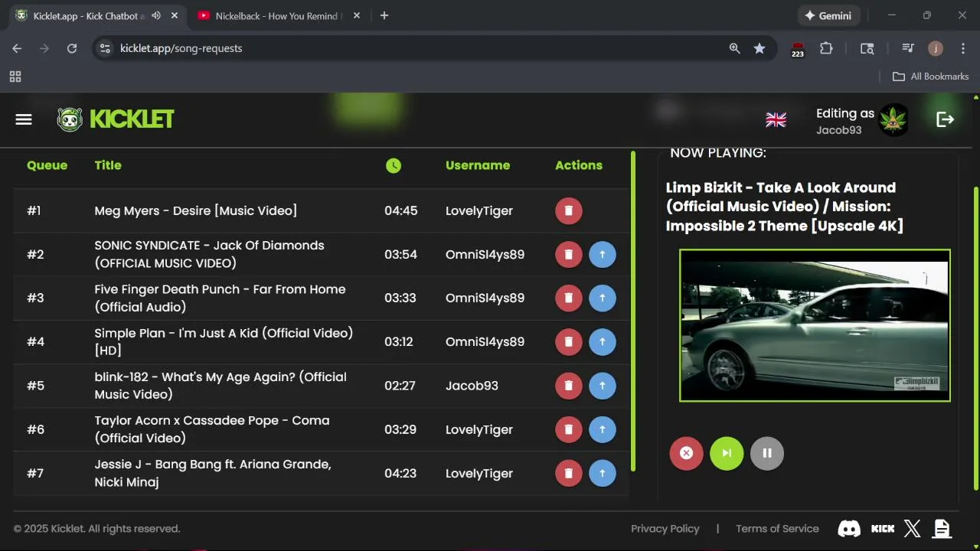Move Jessie J Bang Bang up
Screen dimensions: 980x551
click(603, 473)
